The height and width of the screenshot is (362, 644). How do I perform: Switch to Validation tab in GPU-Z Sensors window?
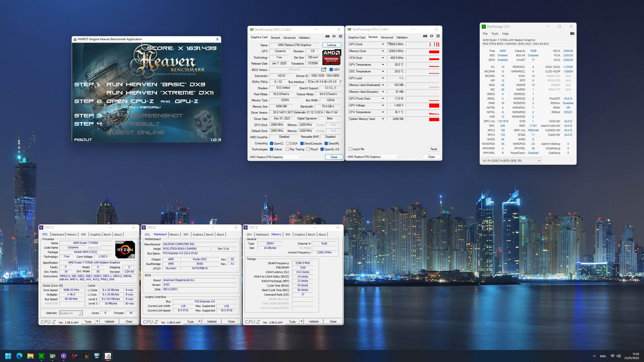coord(402,37)
